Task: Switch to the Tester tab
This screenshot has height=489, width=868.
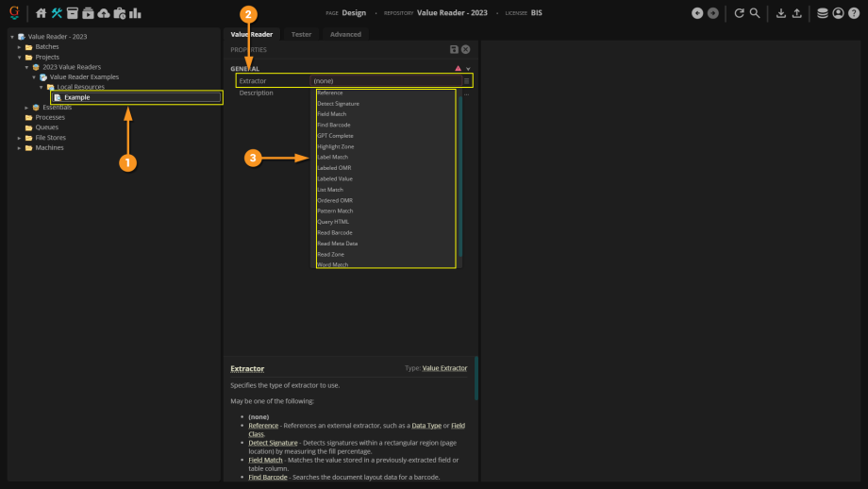Action: pyautogui.click(x=301, y=34)
